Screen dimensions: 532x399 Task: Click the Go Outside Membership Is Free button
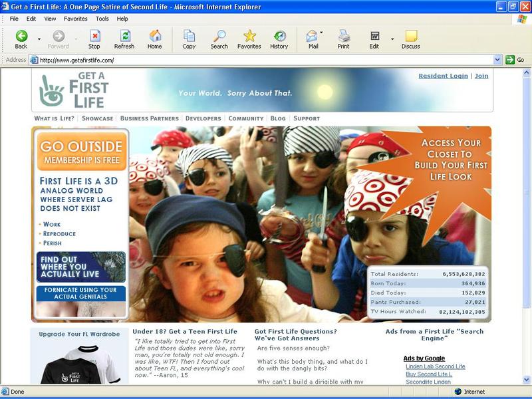click(x=82, y=152)
